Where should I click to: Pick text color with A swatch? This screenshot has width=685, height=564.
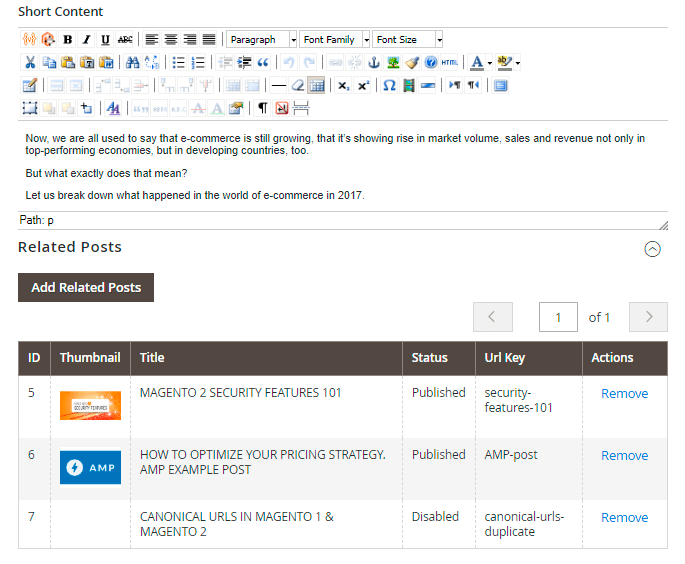click(476, 62)
